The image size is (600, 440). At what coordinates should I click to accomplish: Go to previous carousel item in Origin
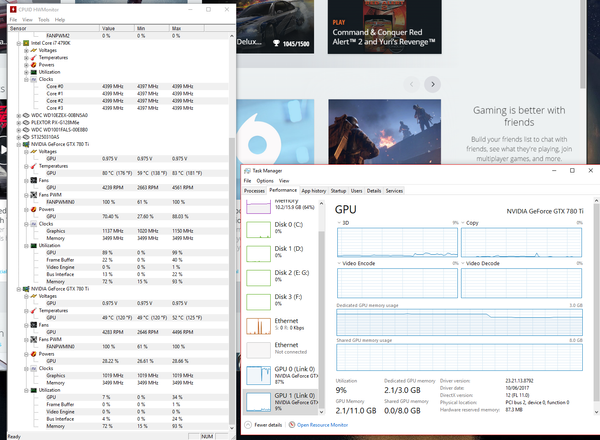(412, 84)
